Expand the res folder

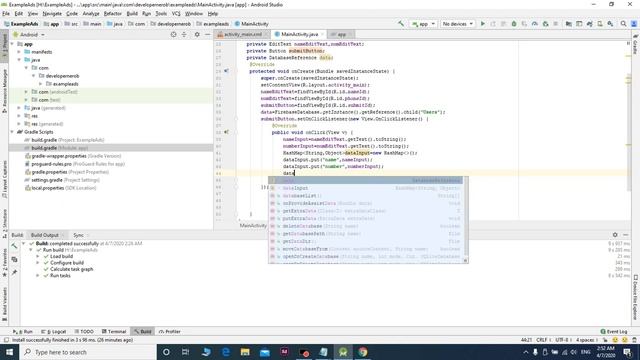coord(19,116)
